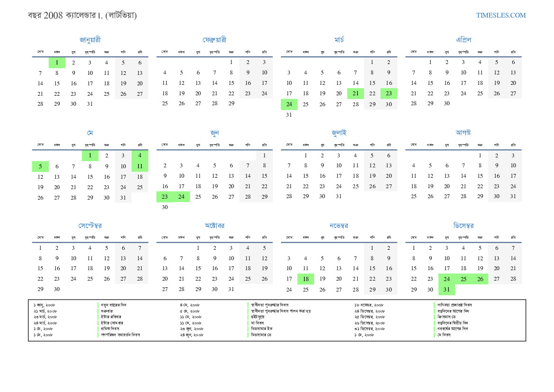Select the সেপ্টেম্বর month heading
554x392 pixels.
[90, 226]
